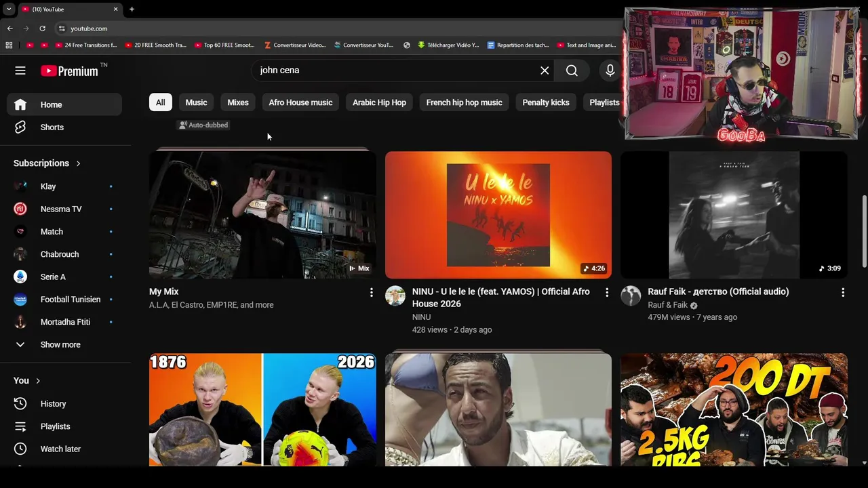868x488 pixels.
Task: Open Mortadha Ftiti subscription channel
Action: [x=64, y=322]
